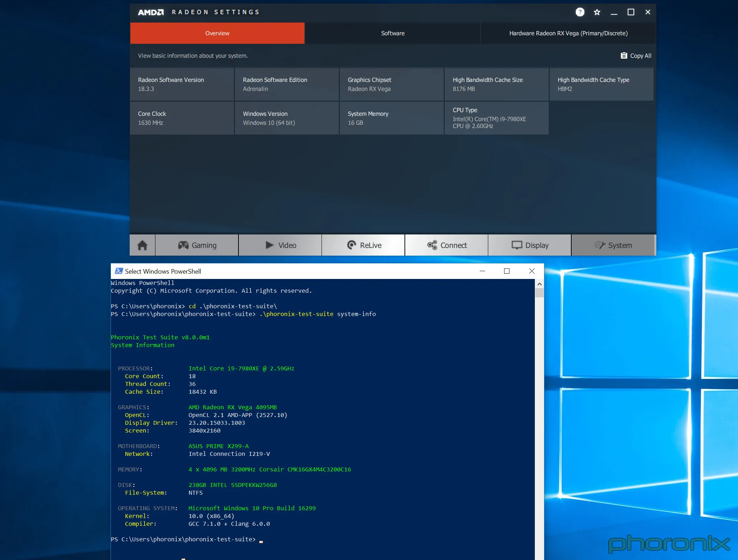Select the Graphics Chipset tile

pos(391,84)
